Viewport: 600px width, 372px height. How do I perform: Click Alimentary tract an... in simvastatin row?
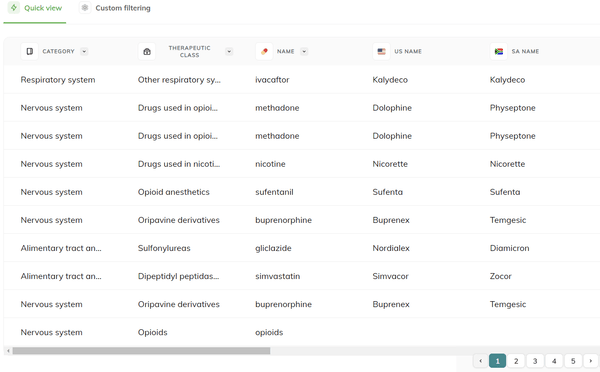[x=61, y=276]
